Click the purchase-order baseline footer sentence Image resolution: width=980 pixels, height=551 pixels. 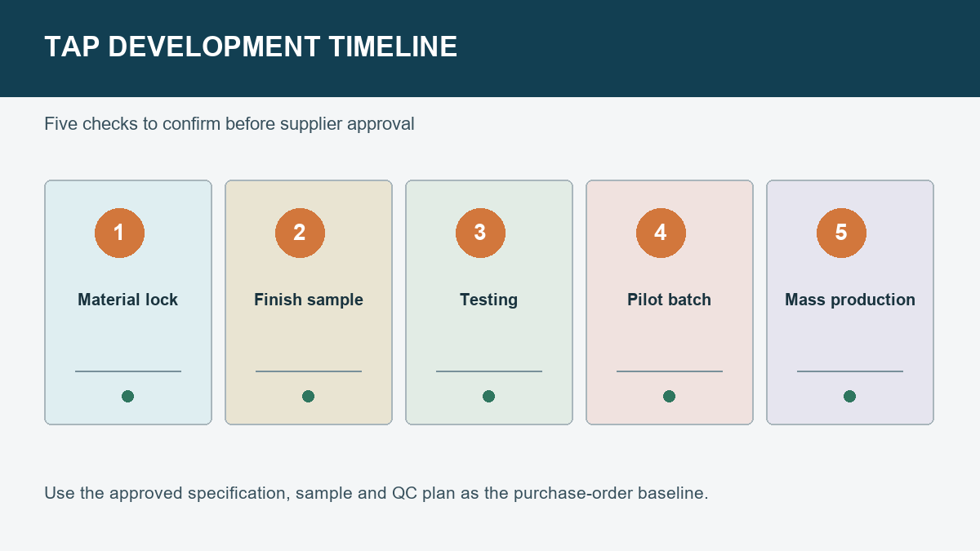376,493
